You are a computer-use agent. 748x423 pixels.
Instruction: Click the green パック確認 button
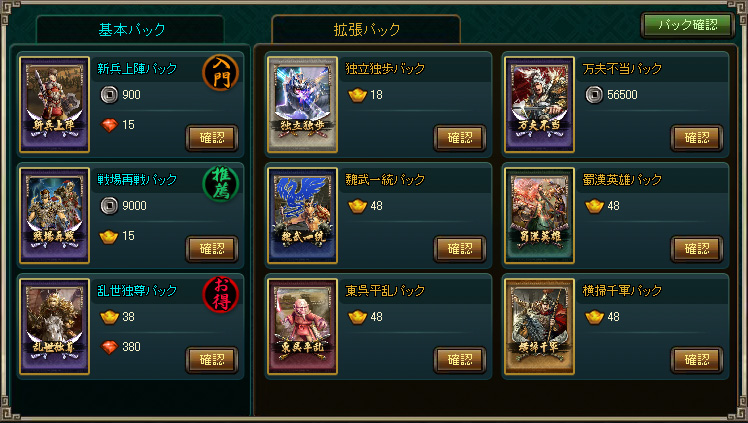point(687,25)
